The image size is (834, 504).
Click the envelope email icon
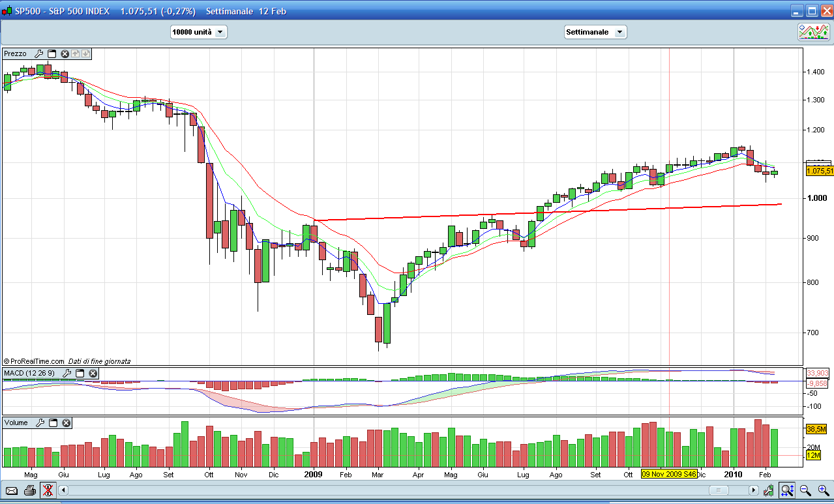point(12,490)
